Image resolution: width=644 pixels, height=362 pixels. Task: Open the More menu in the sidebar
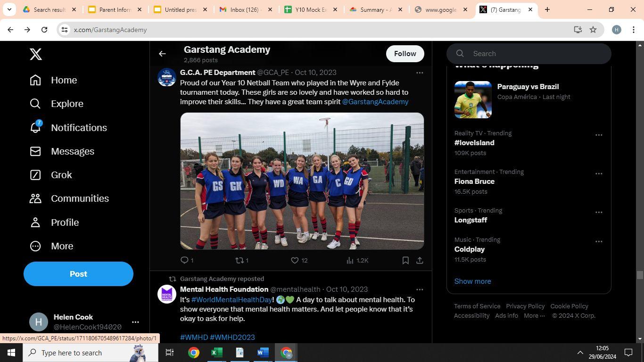[x=51, y=246]
